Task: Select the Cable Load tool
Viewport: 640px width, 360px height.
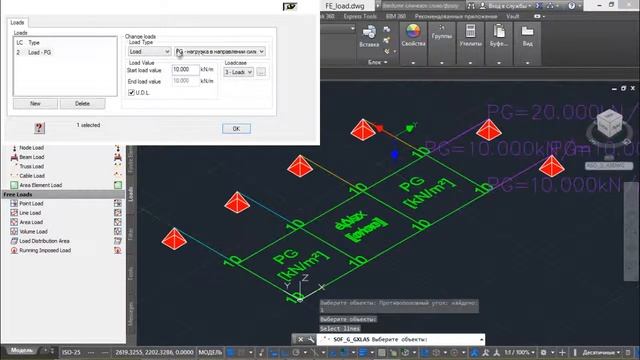Action: (32, 176)
